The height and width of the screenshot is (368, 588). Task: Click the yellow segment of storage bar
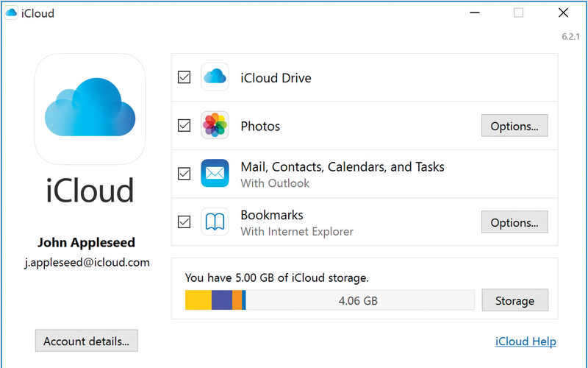pos(198,300)
